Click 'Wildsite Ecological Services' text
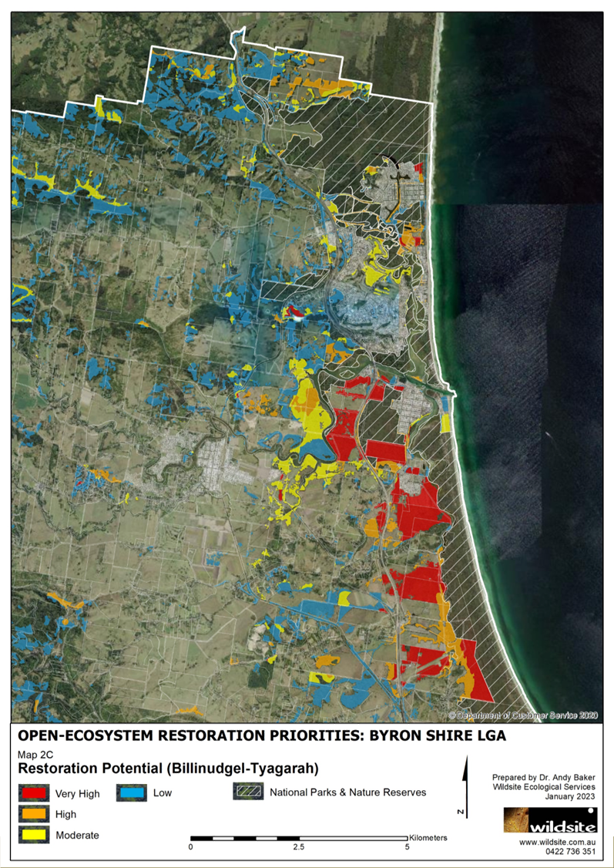Screen dimensions: 614x868 pyautogui.click(x=545, y=787)
